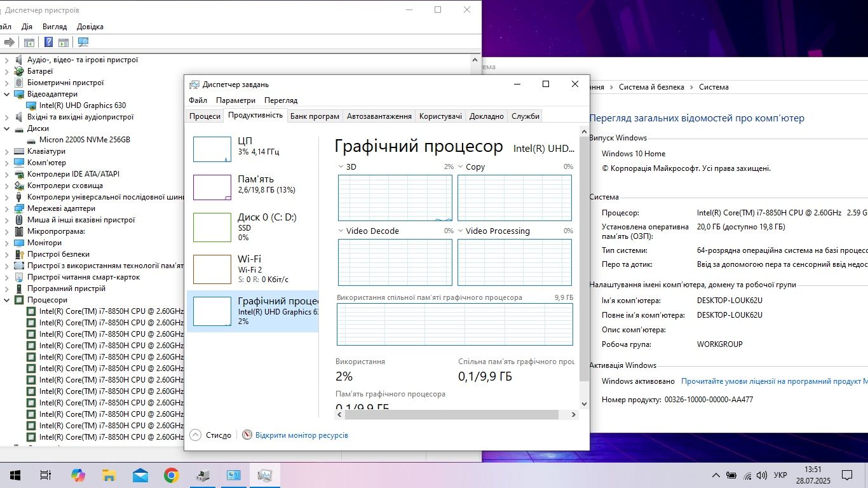Click the Комп'ютер category monitor icon
868x488 pixels.
pyautogui.click(x=19, y=163)
